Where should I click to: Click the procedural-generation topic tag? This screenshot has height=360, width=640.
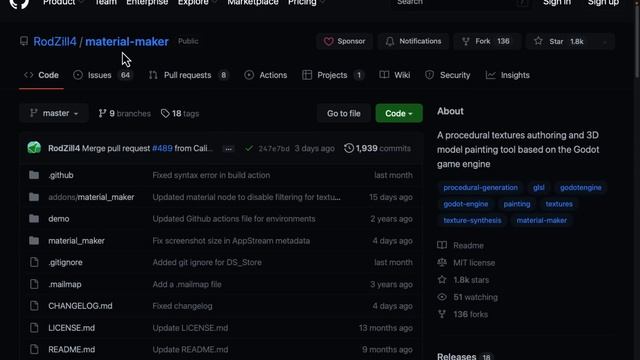[x=480, y=187]
